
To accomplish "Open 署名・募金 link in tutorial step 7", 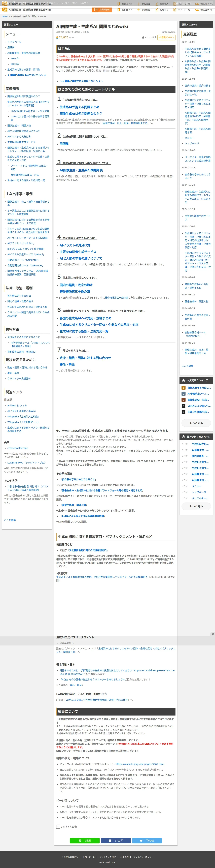I will 67,365.
